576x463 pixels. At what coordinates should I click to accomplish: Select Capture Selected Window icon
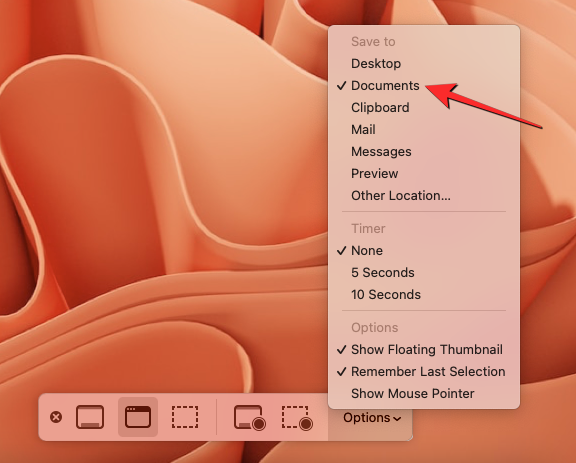pyautogui.click(x=138, y=417)
